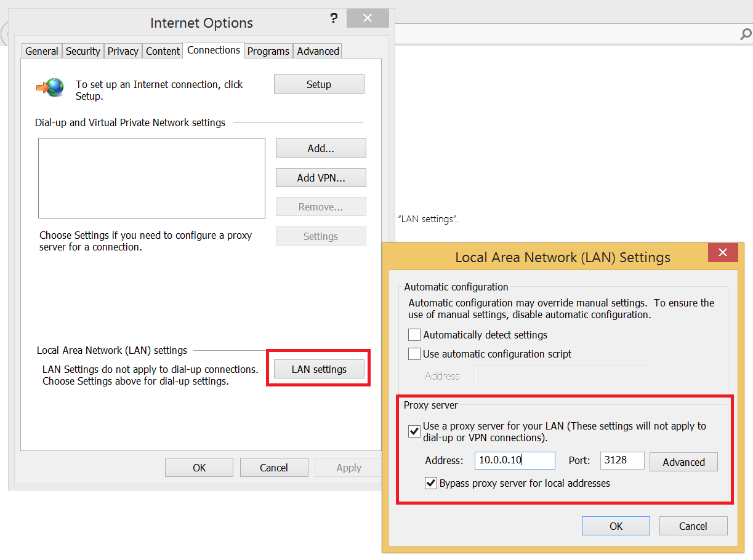Open the General tab
This screenshot has width=753, height=560.
pos(42,51)
